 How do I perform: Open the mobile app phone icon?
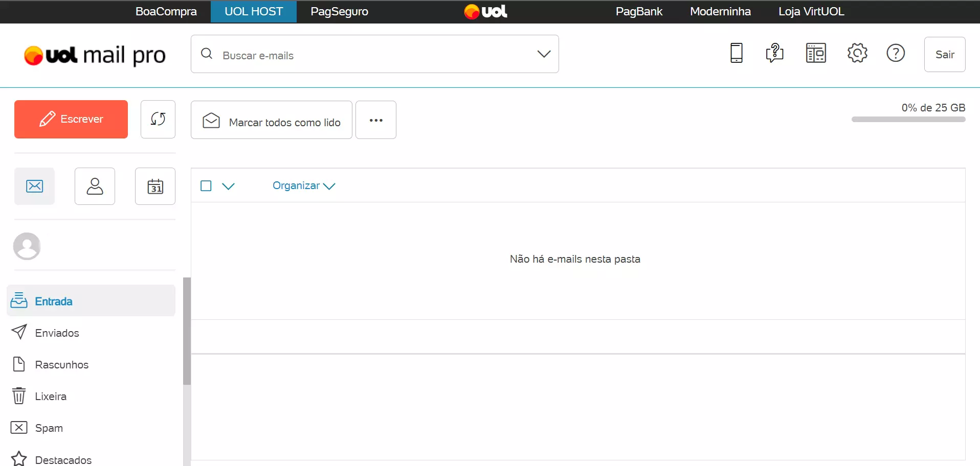(x=736, y=53)
